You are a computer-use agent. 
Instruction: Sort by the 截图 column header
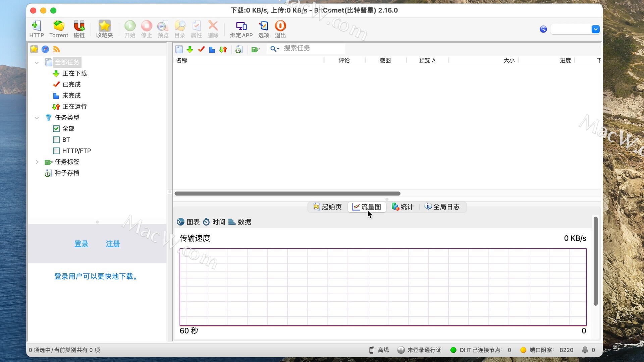386,60
